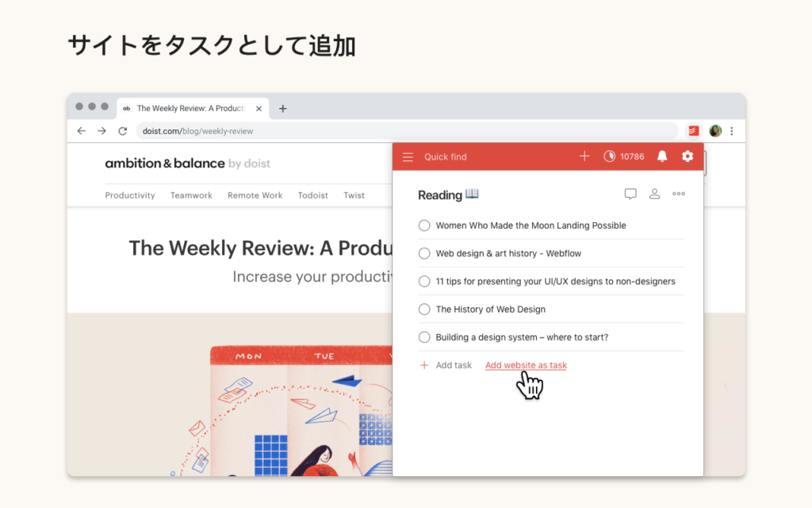Open the browser three-dot menu
This screenshot has width=812, height=508.
(732, 131)
